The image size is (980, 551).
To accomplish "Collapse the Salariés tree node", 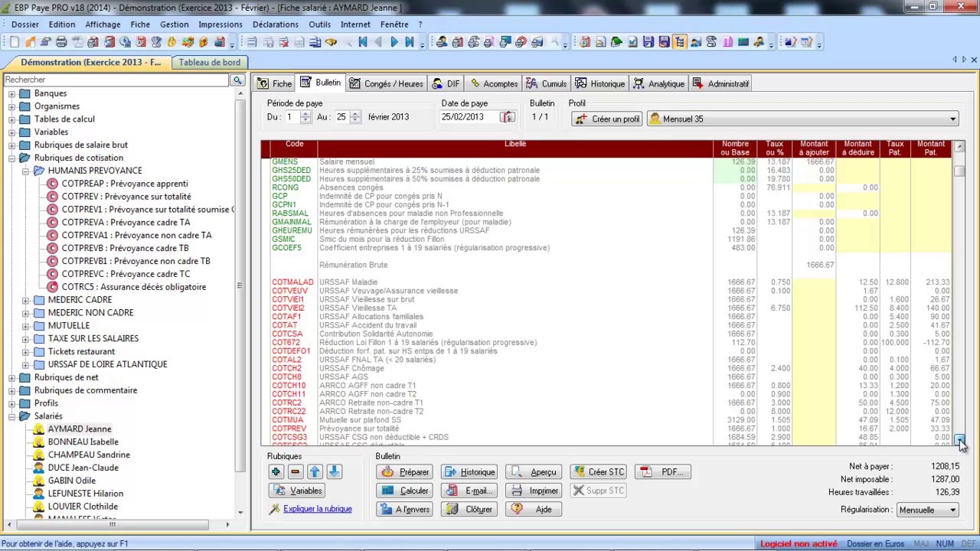I will pos(12,416).
